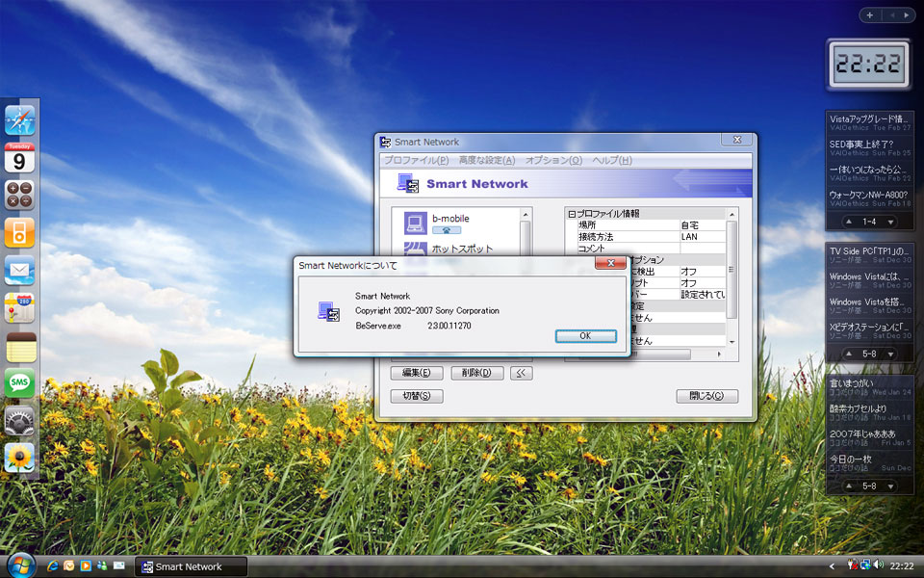Open the オプション(O) menu

(x=553, y=160)
